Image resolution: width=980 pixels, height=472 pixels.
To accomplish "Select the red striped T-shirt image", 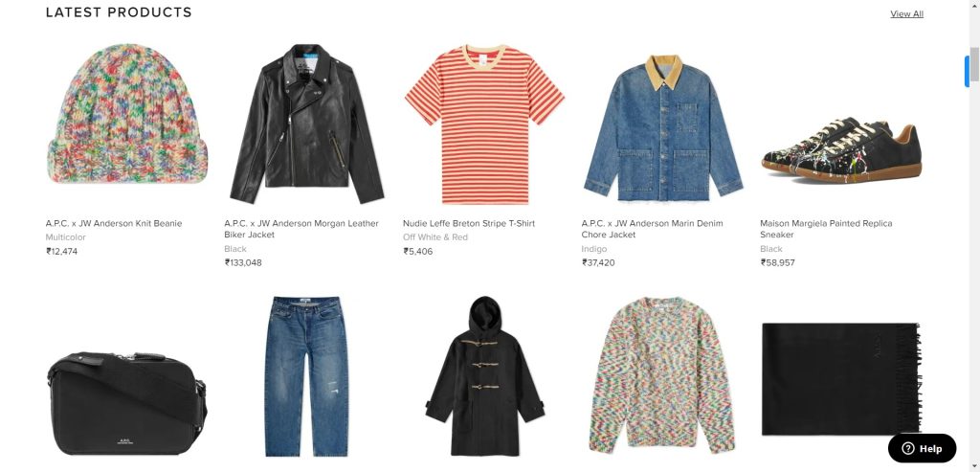I will (484, 124).
